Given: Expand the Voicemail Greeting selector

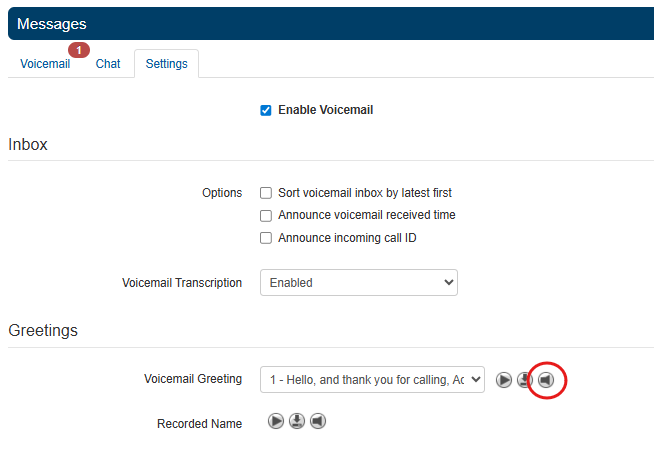Looking at the screenshot, I should point(372,380).
